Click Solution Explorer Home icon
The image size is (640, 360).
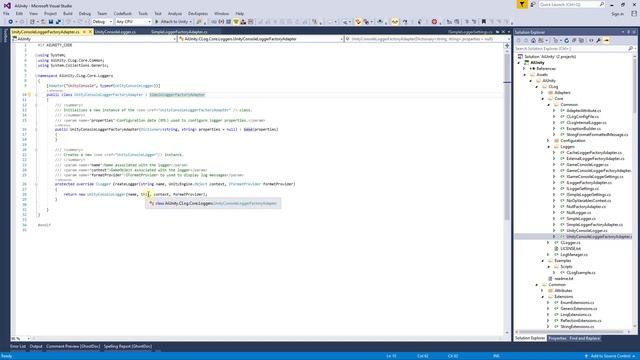pos(533,40)
